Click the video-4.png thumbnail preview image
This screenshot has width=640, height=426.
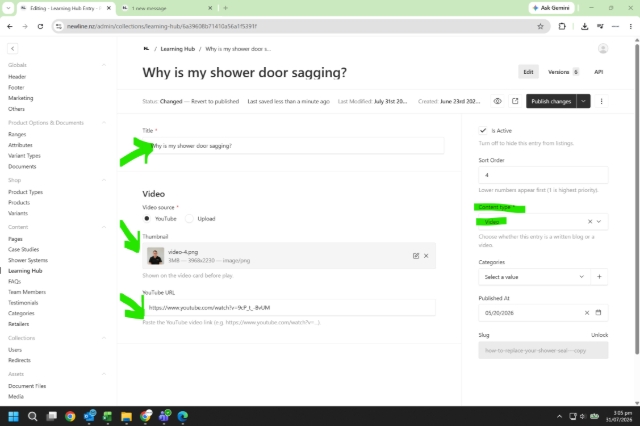click(156, 256)
